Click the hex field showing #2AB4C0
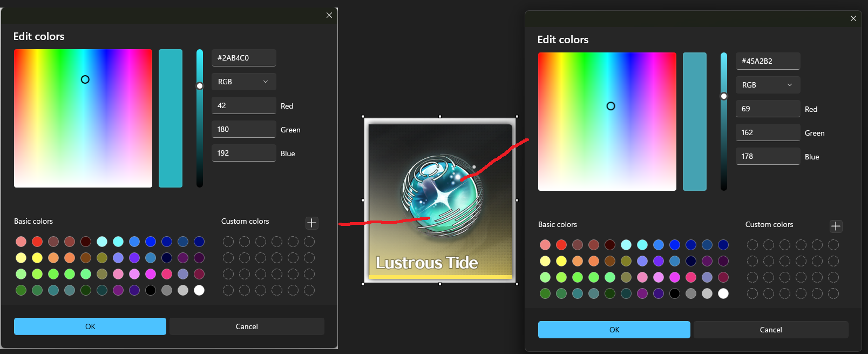This screenshot has height=354, width=868. click(244, 58)
